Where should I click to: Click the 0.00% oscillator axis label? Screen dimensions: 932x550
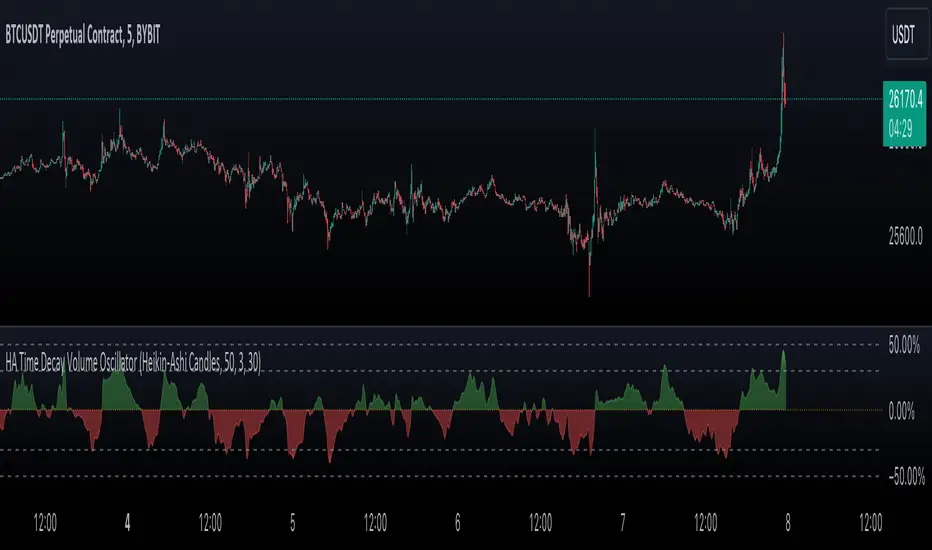(901, 411)
